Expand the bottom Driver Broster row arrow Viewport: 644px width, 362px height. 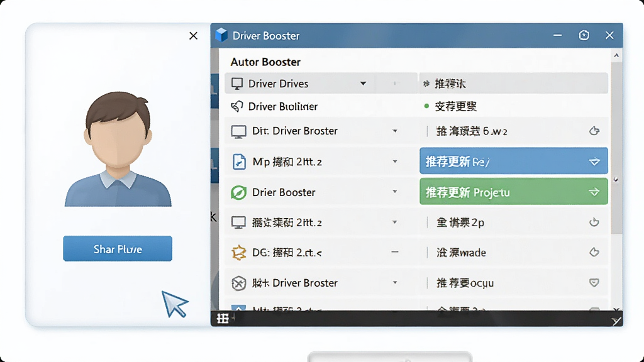[395, 282]
